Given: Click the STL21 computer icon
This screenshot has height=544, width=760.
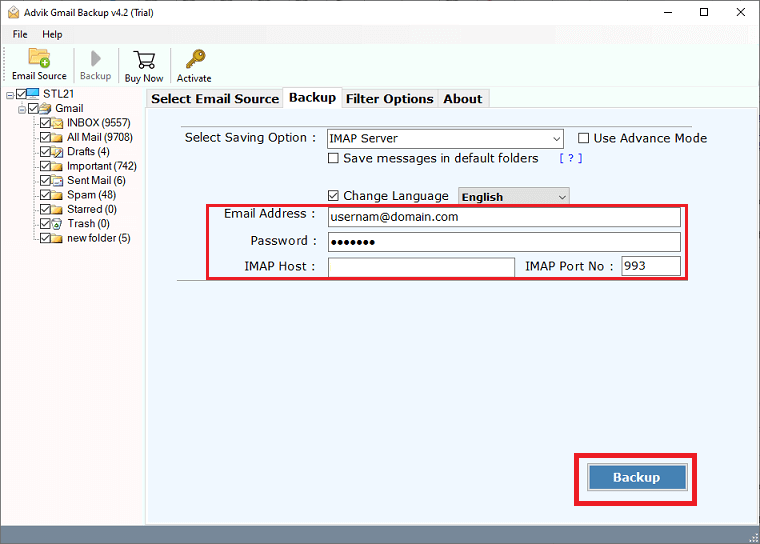Looking at the screenshot, I should [x=33, y=94].
